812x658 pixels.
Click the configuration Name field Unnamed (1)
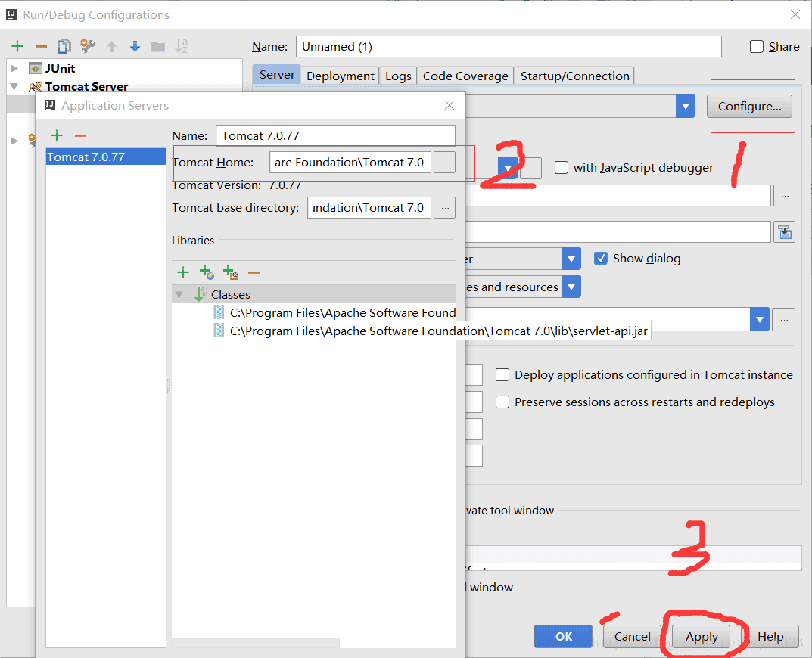(x=509, y=47)
